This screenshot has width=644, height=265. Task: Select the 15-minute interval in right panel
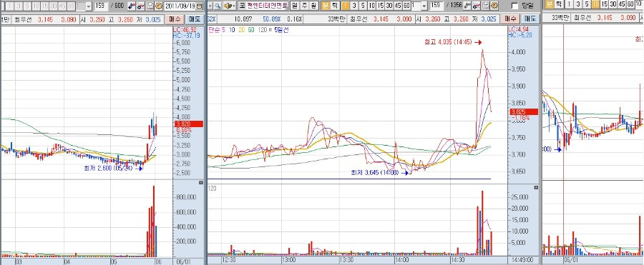coord(604,4)
